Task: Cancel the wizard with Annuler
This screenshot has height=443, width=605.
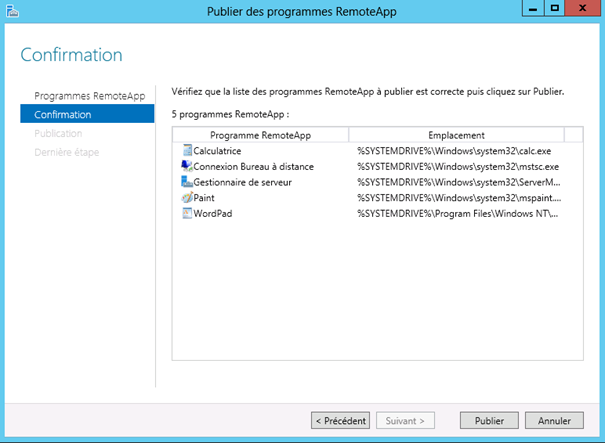Action: click(554, 421)
